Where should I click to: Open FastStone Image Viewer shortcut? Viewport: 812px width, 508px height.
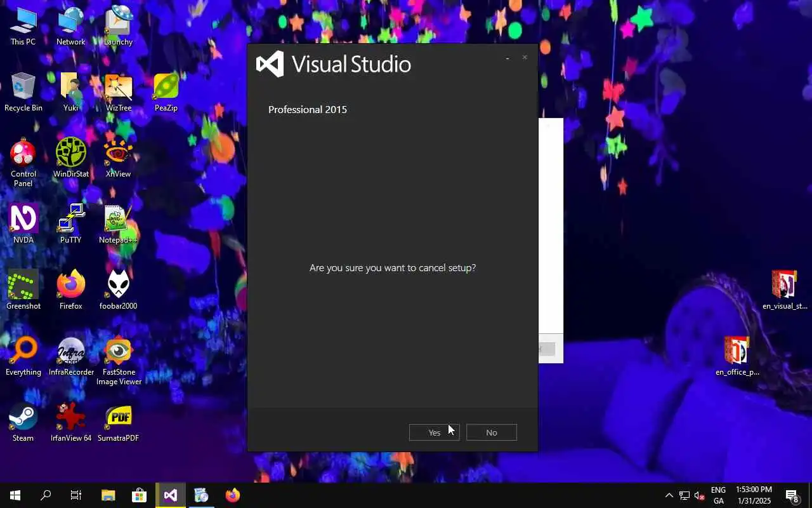point(119,362)
